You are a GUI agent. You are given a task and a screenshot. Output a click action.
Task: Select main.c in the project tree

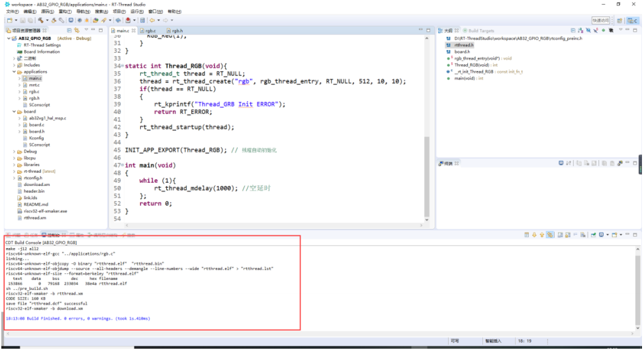tap(35, 78)
